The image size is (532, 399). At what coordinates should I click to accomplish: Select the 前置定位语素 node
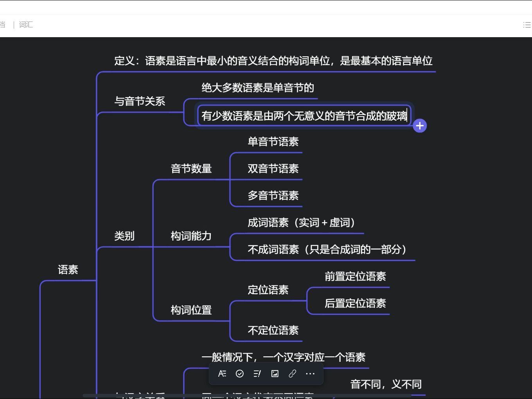tap(355, 277)
